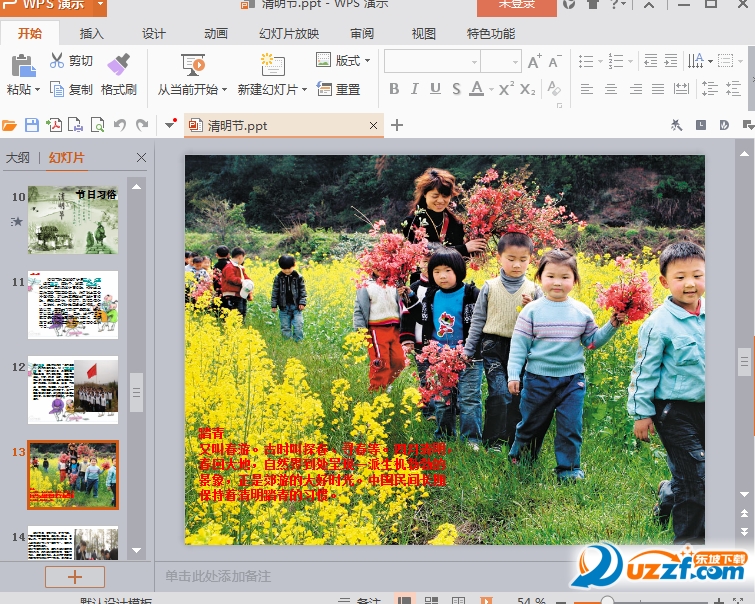Decrease indent level icon
This screenshot has width=755, height=604.
(x=651, y=61)
